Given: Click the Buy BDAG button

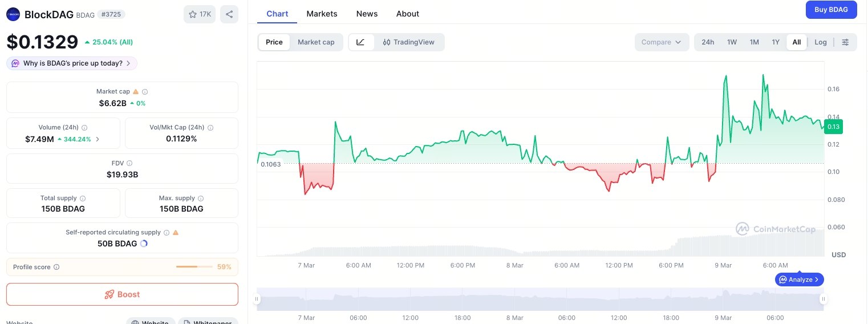Looking at the screenshot, I should pos(831,10).
